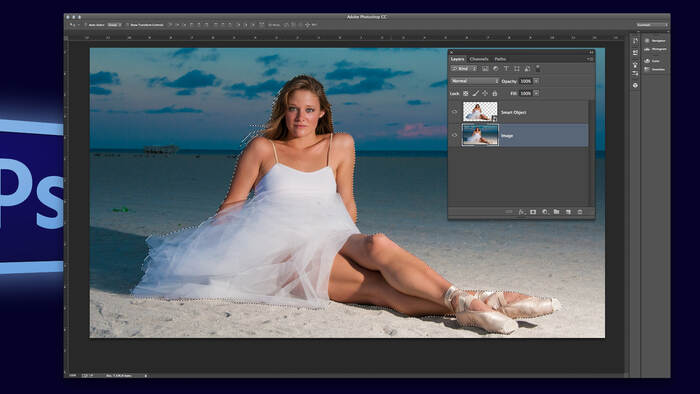Viewport: 700px width, 394px height.
Task: Create a new layer icon
Action: click(568, 212)
